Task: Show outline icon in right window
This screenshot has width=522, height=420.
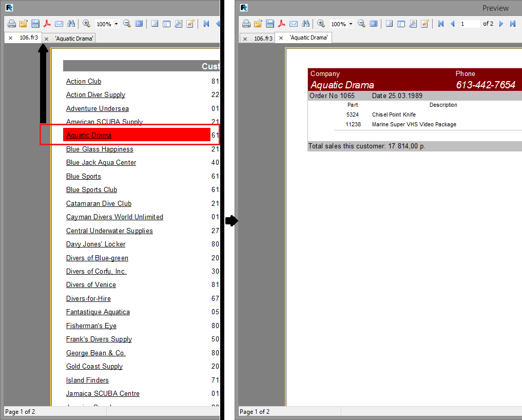Action: click(389, 24)
